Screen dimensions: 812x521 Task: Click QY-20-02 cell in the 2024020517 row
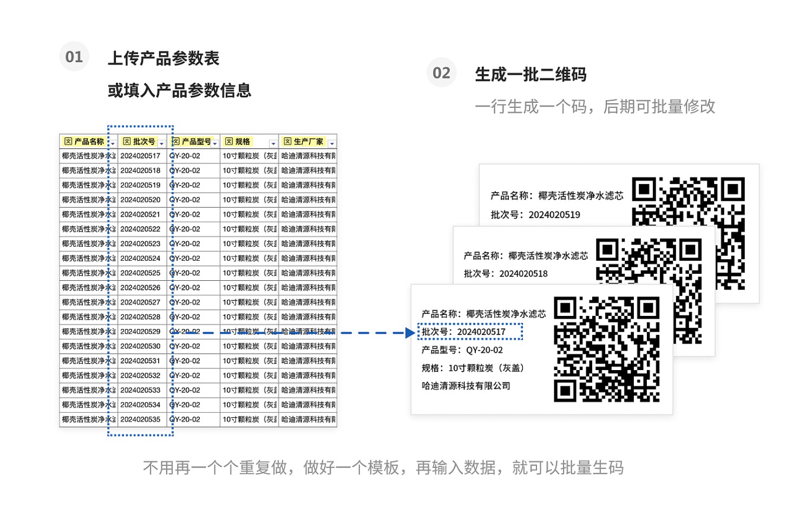click(x=193, y=156)
